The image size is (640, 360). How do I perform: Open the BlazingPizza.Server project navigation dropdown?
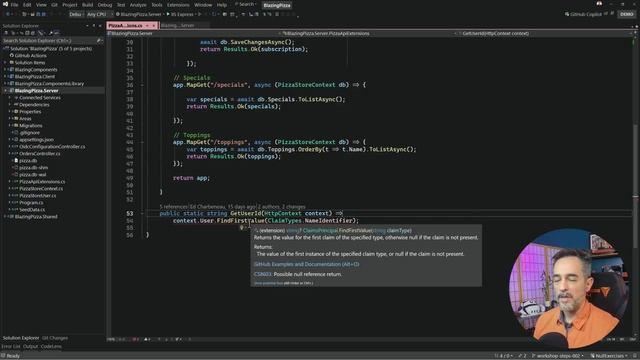(x=193, y=33)
